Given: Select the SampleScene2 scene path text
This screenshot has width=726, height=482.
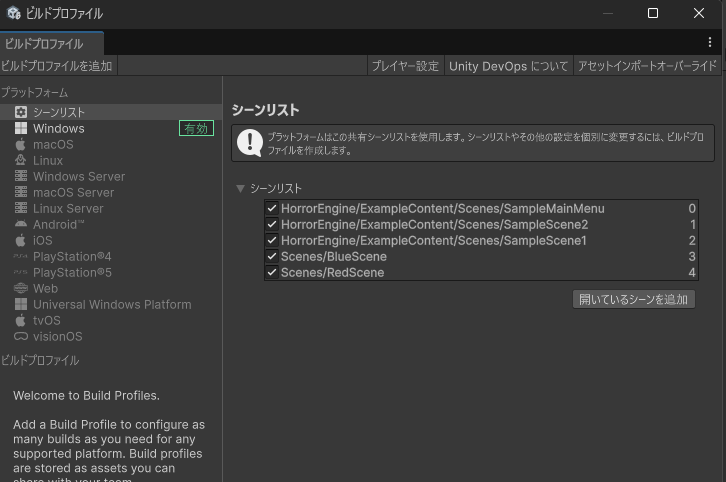Looking at the screenshot, I should pyautogui.click(x=434, y=225).
